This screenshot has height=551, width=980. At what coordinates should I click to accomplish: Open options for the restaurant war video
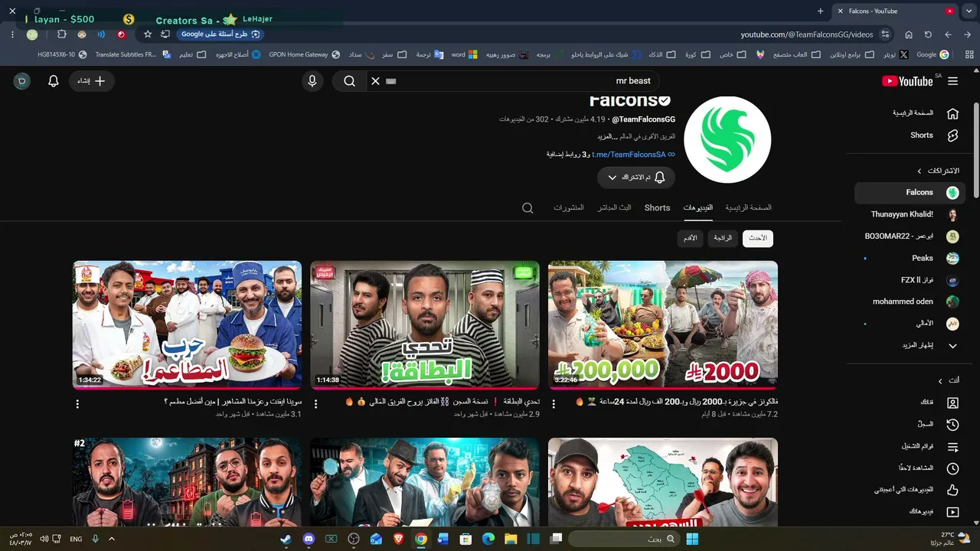click(77, 404)
